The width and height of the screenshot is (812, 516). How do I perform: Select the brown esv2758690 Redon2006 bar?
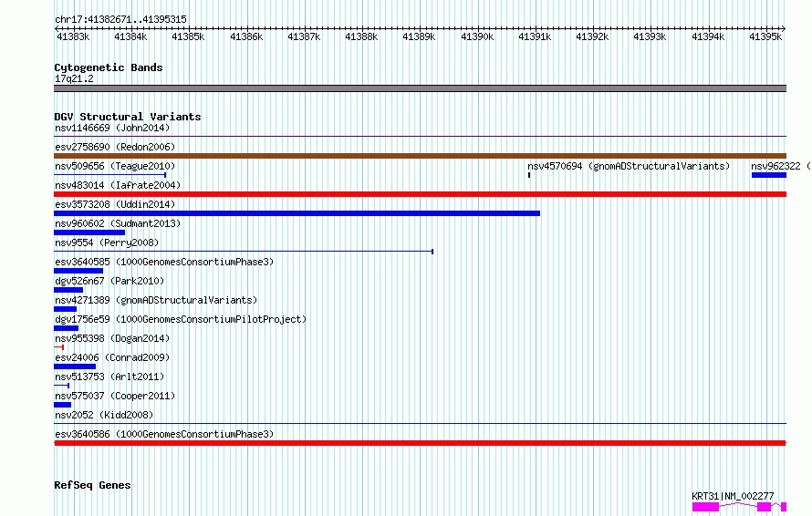[x=420, y=156]
